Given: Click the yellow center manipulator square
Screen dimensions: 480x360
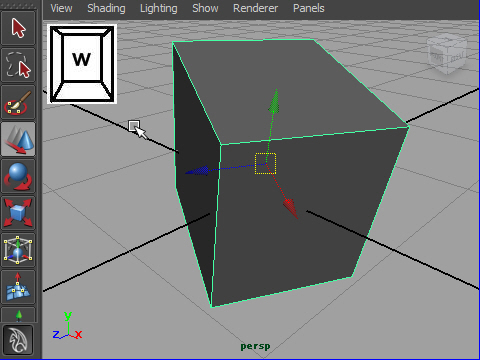Looking at the screenshot, I should (265, 163).
